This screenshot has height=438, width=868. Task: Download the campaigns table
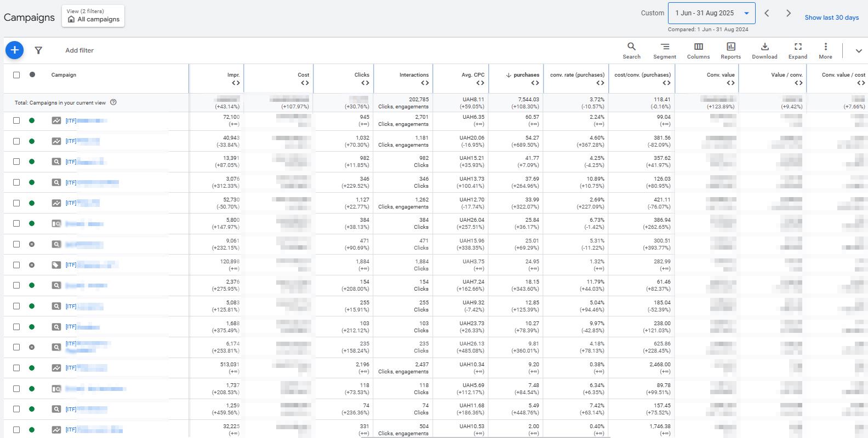(x=764, y=50)
